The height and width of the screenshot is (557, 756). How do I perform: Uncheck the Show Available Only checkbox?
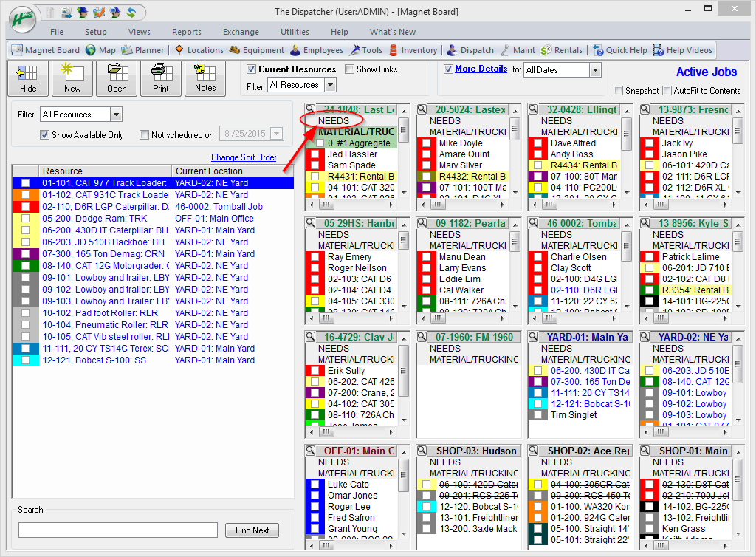(x=44, y=135)
